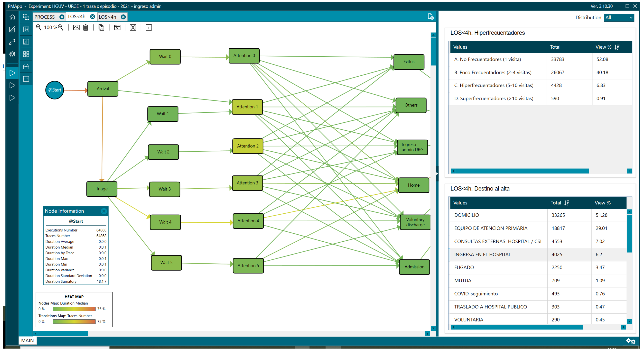Click the trash delete icon in the toolbar
Screen dimensions: 644x352
click(x=86, y=27)
